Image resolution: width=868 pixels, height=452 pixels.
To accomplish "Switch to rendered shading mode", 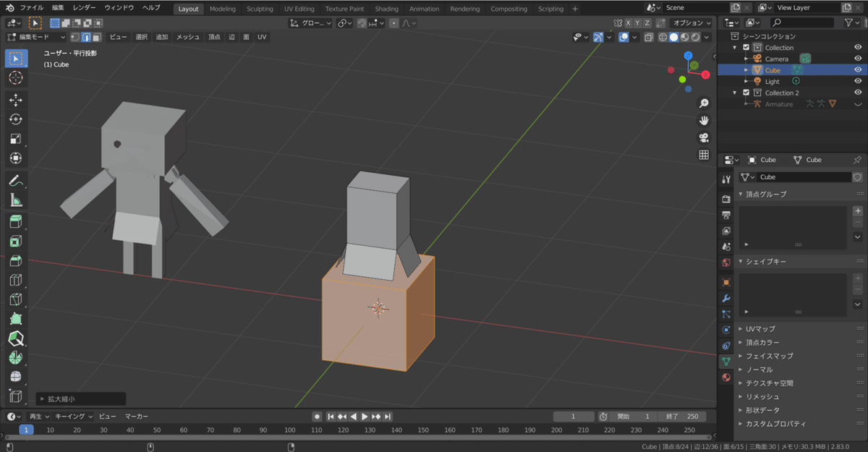I will pos(695,37).
